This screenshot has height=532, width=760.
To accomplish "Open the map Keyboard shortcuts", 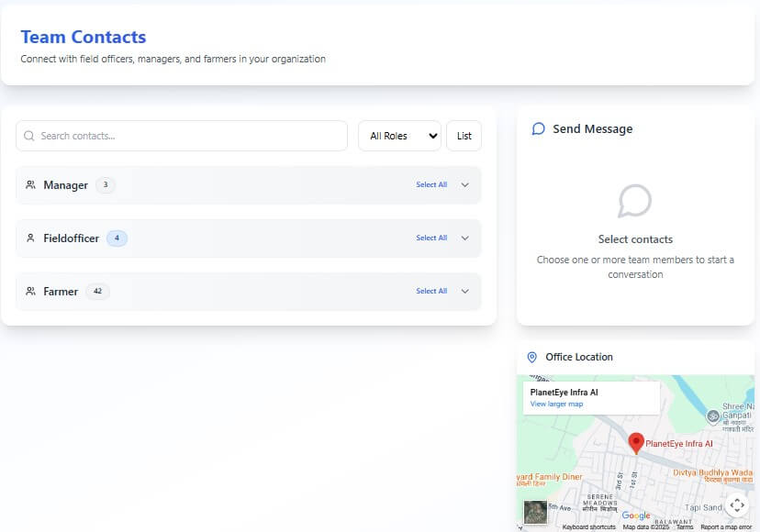I will point(588,526).
